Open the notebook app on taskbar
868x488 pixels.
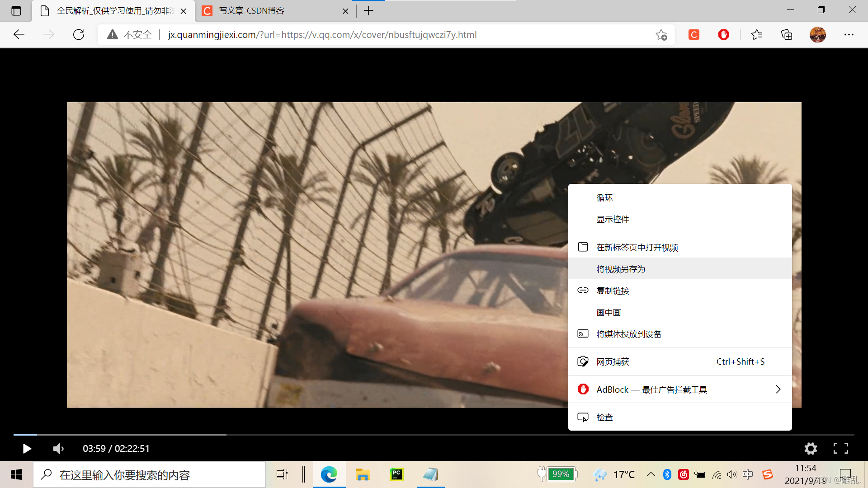coord(431,474)
